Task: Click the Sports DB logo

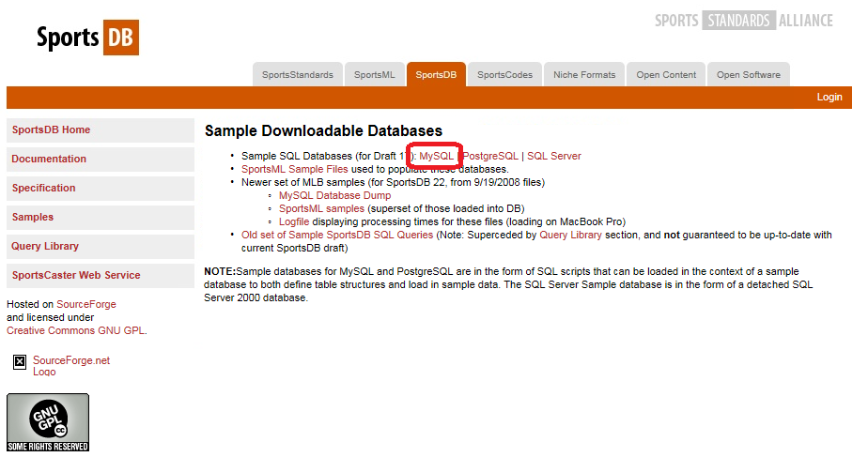Action: pyautogui.click(x=87, y=38)
